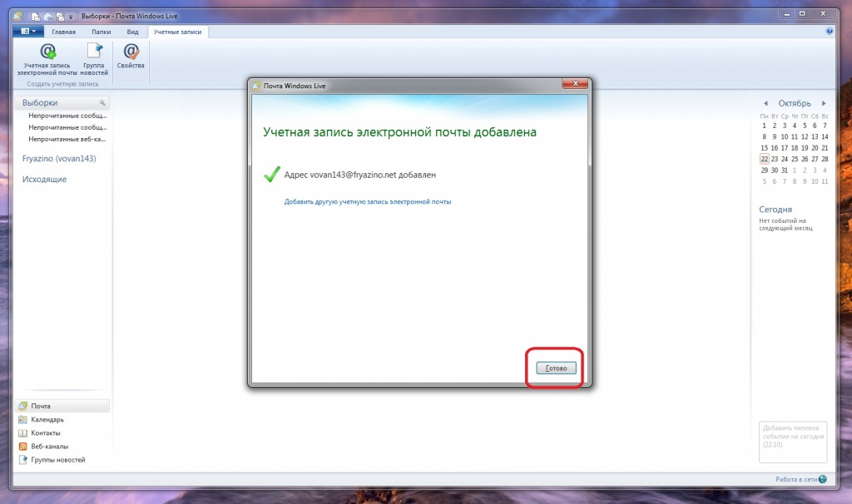Open the Вид ribbon tab
This screenshot has height=504, width=852.
pyautogui.click(x=132, y=32)
